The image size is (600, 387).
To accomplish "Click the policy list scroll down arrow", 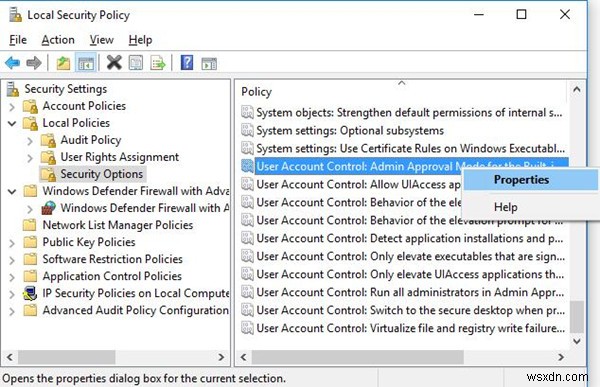I will tap(577, 341).
